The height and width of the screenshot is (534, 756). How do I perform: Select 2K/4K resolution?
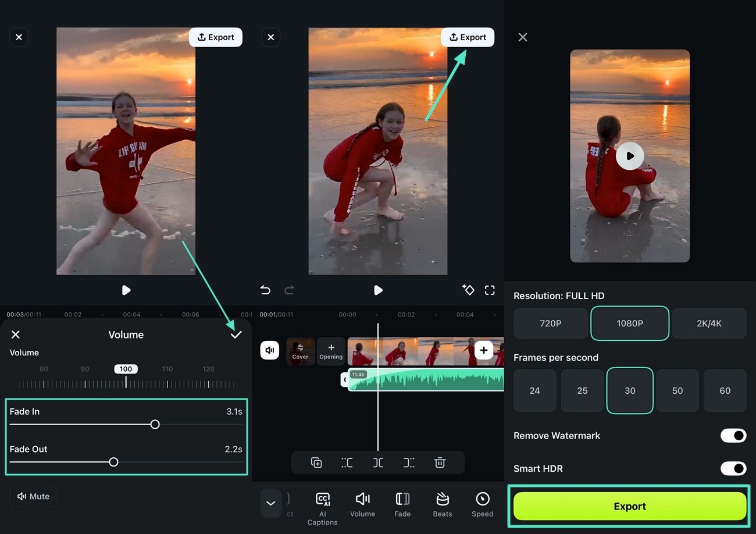pyautogui.click(x=709, y=323)
